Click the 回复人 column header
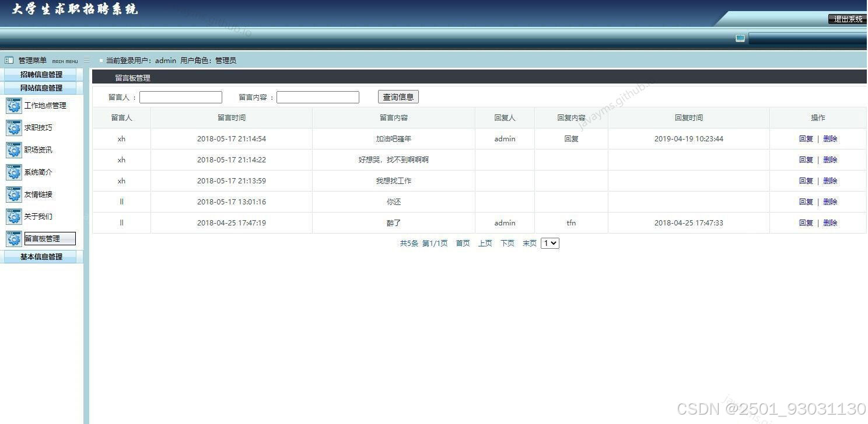 505,118
